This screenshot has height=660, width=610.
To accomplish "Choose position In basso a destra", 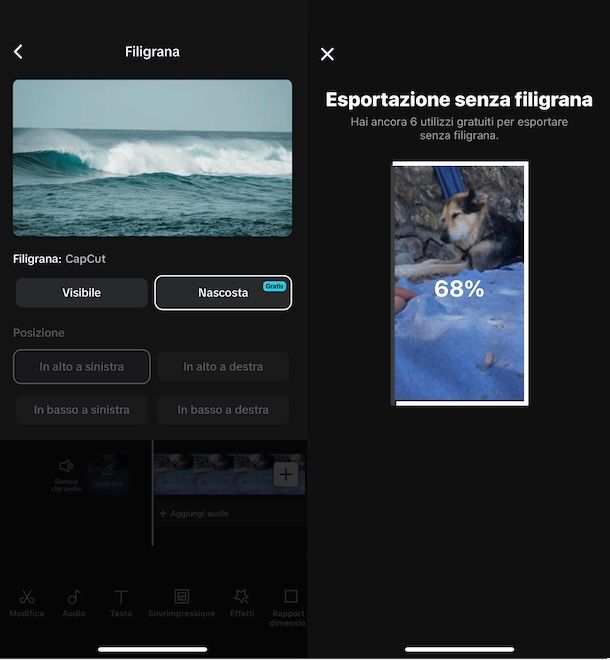I will tap(223, 410).
